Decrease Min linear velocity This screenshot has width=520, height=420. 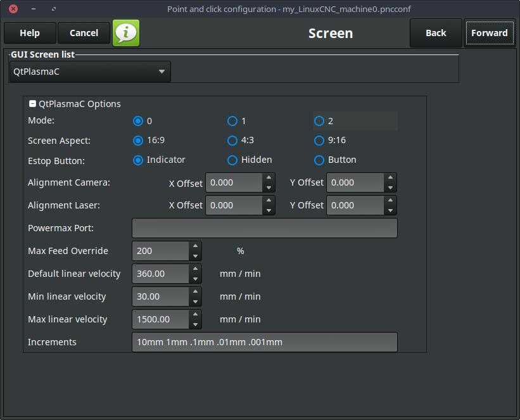point(195,302)
